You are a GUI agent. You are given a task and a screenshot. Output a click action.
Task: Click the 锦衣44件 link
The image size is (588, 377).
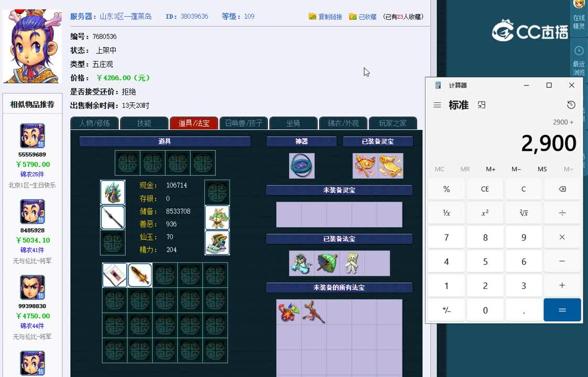point(32,326)
